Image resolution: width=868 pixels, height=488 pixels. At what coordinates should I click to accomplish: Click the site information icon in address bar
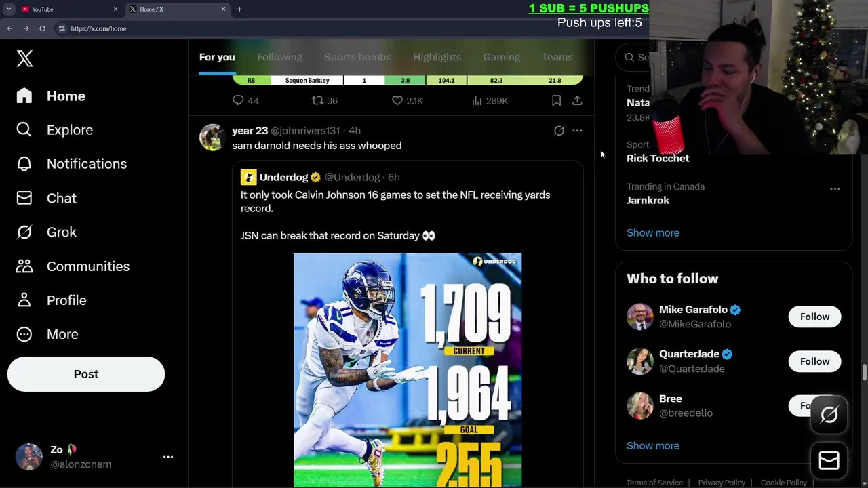coord(62,28)
